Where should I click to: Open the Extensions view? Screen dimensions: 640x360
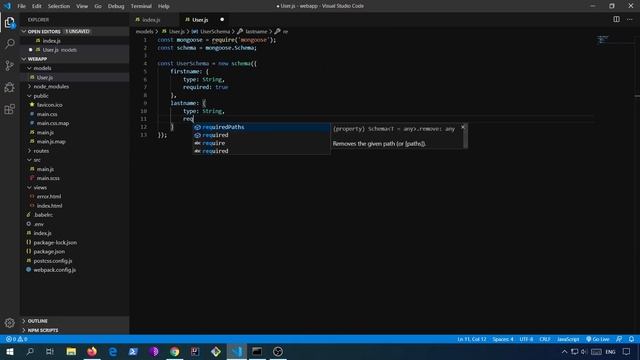point(10,109)
